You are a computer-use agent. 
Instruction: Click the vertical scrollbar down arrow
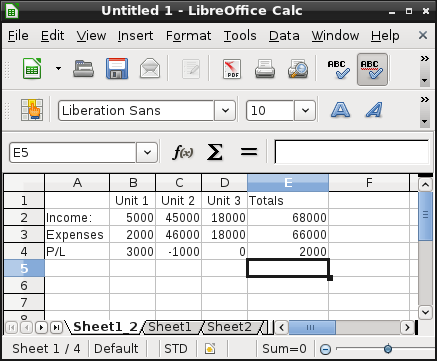click(x=425, y=312)
